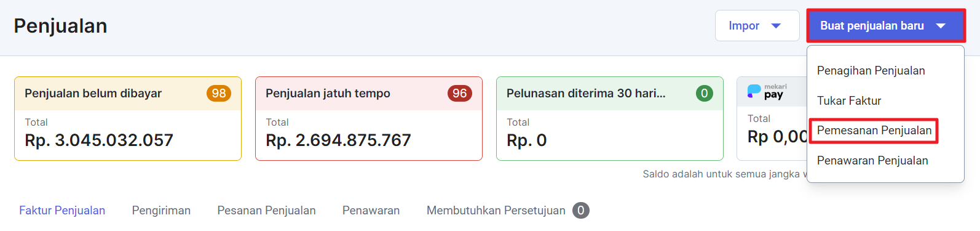Viewport: 980px width, 231px height.
Task: Open the Impor button menu
Action: coord(757,26)
